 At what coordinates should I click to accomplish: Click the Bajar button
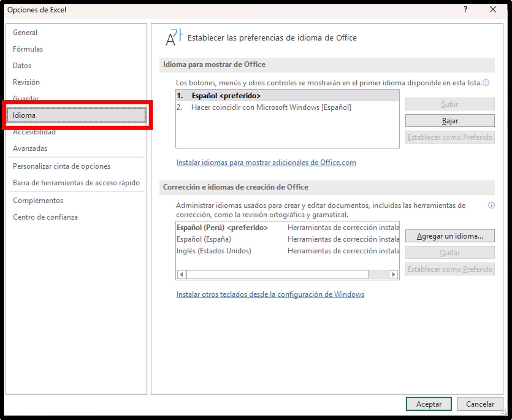point(450,121)
